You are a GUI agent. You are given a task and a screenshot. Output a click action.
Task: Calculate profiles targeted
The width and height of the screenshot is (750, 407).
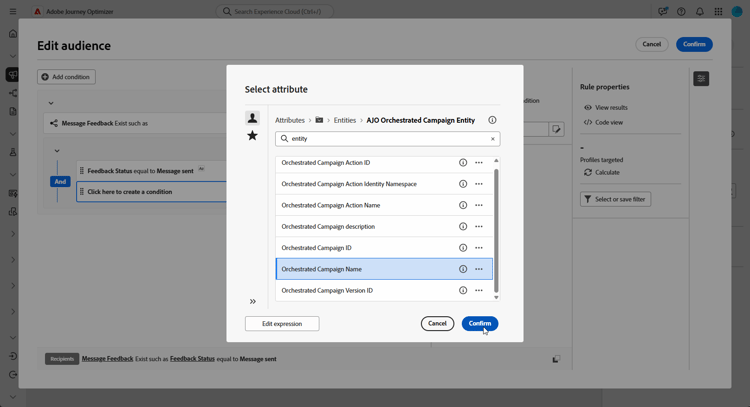(x=602, y=173)
